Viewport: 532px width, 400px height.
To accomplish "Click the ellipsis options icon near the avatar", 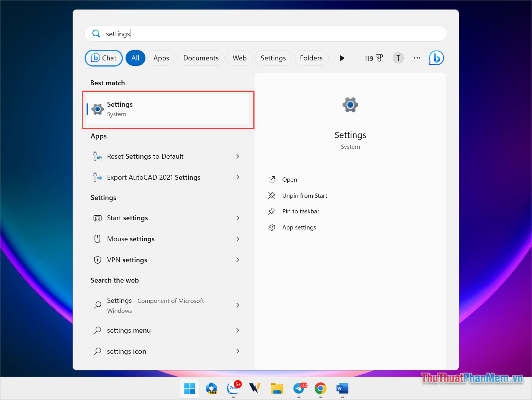I will coord(417,58).
